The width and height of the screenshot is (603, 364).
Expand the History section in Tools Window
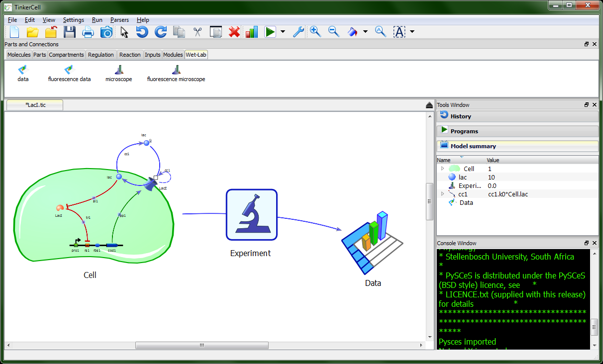tap(517, 116)
